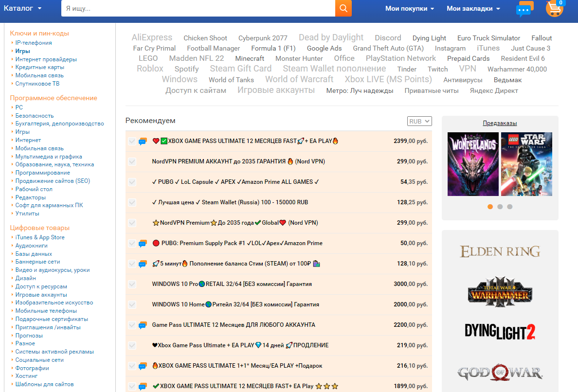Open the PlayStation Network tag
Screen dimensions: 578x392
click(401, 58)
